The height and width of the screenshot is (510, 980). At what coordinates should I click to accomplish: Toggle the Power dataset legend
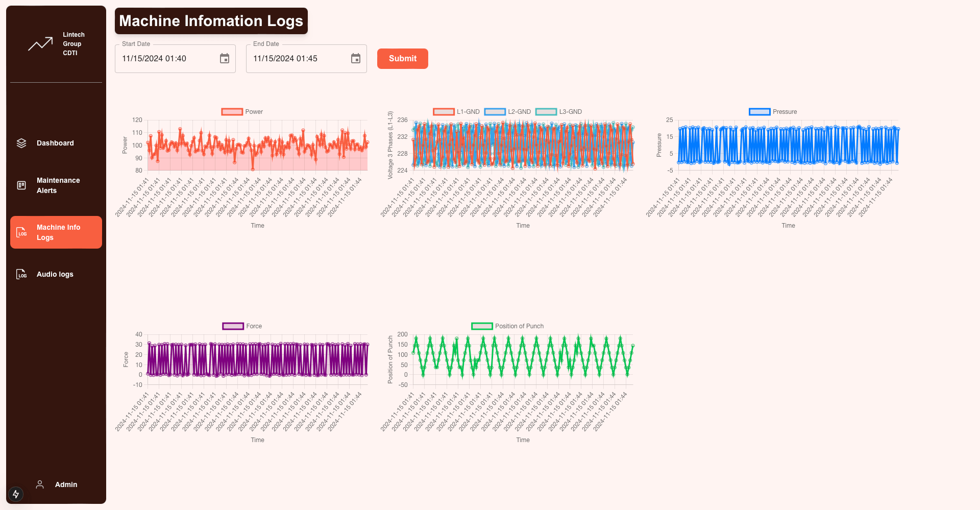tap(242, 112)
